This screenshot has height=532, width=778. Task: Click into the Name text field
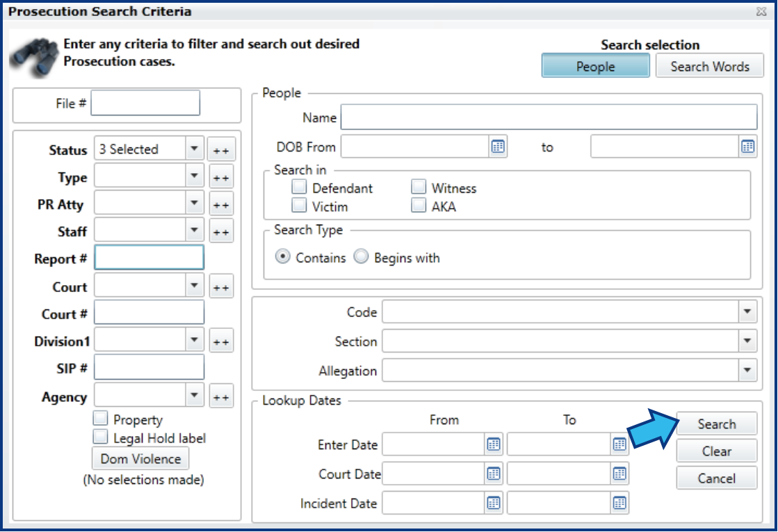click(548, 118)
